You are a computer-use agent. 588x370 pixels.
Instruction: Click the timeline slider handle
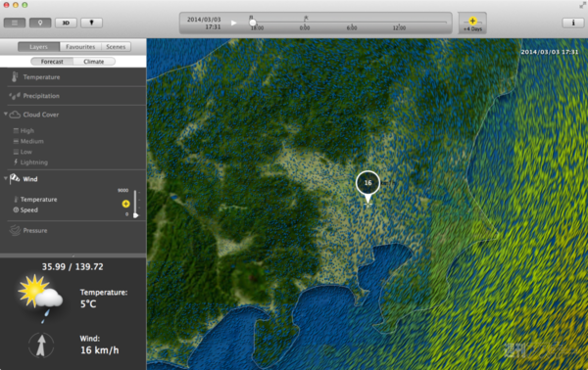[253, 23]
